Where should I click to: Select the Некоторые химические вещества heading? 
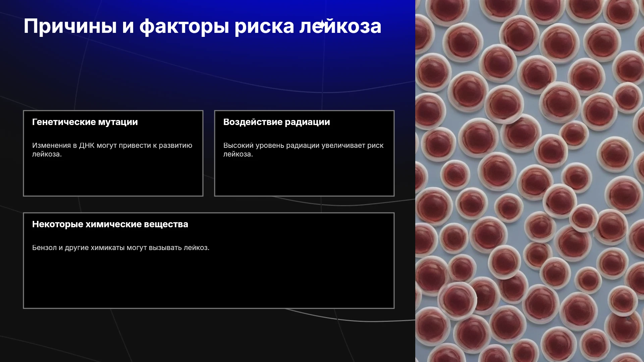coord(110,224)
